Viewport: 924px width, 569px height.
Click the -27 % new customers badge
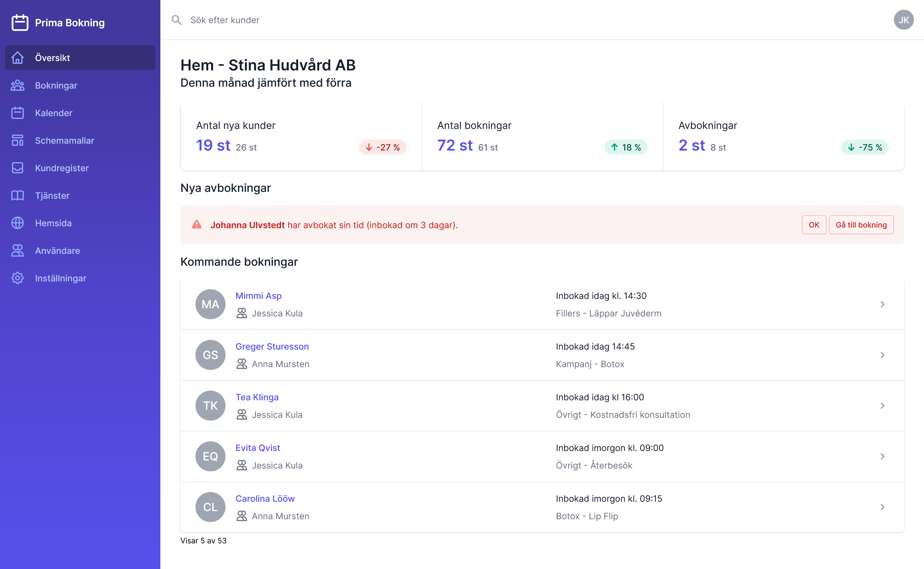(x=382, y=147)
